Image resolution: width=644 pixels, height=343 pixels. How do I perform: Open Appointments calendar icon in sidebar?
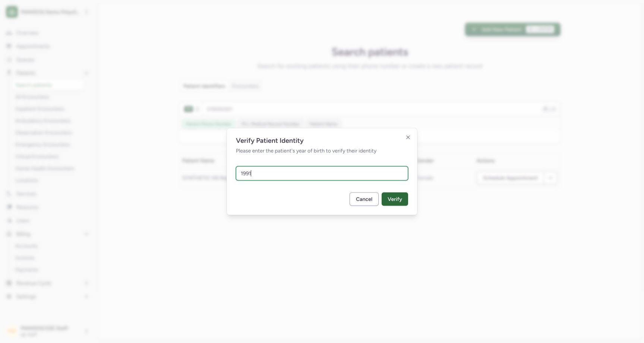tap(9, 47)
